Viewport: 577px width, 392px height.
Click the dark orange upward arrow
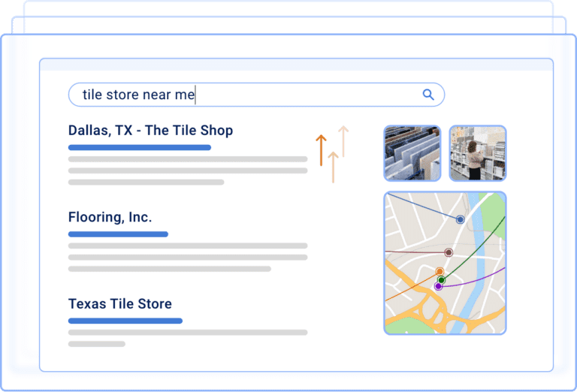click(x=321, y=150)
